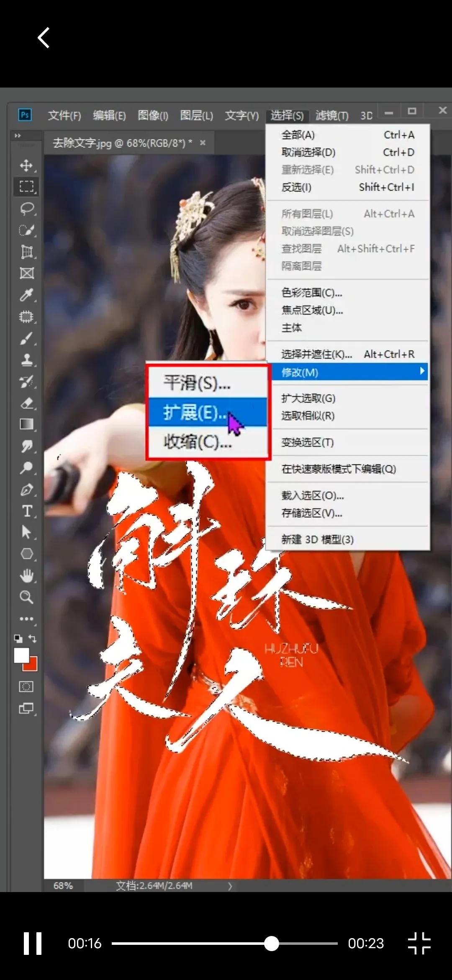Open the 滤镜(T) menu
The image size is (452, 980).
[x=332, y=115]
